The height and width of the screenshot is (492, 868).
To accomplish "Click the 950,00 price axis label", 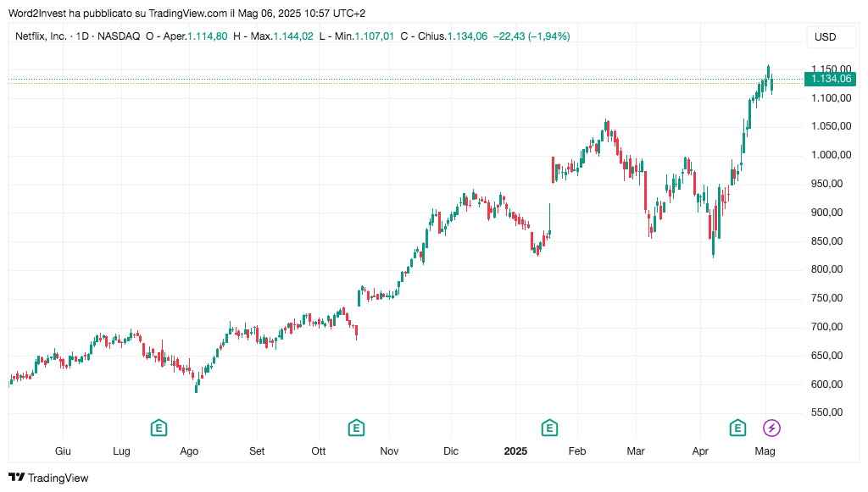I will [x=826, y=184].
